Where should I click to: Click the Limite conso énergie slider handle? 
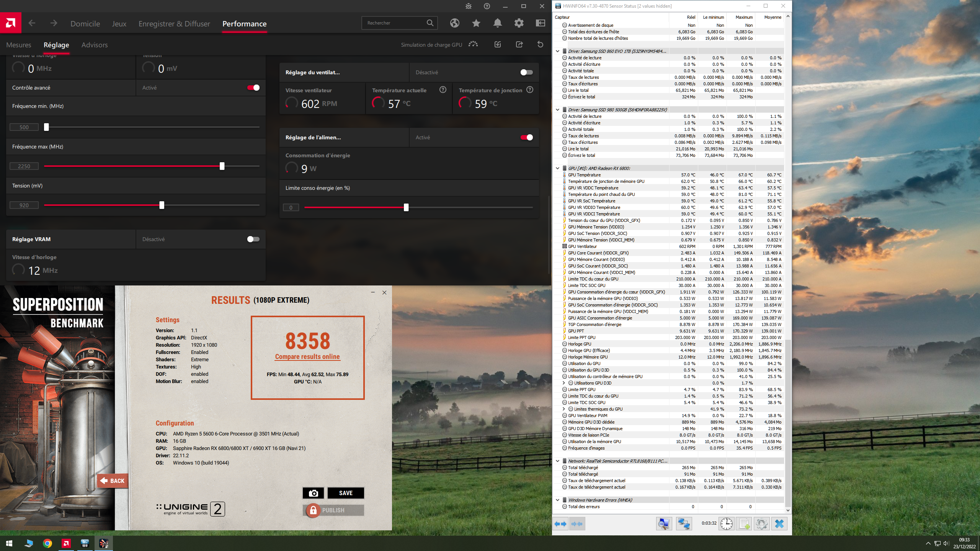coord(406,207)
